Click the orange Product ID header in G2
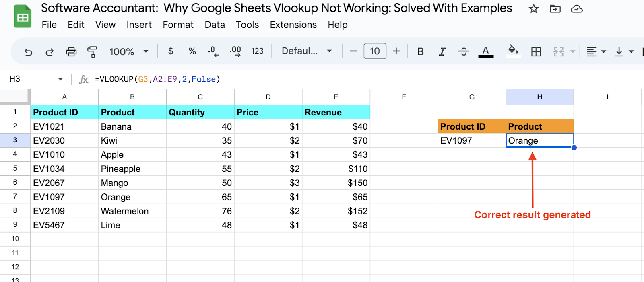644x282 pixels. click(472, 126)
